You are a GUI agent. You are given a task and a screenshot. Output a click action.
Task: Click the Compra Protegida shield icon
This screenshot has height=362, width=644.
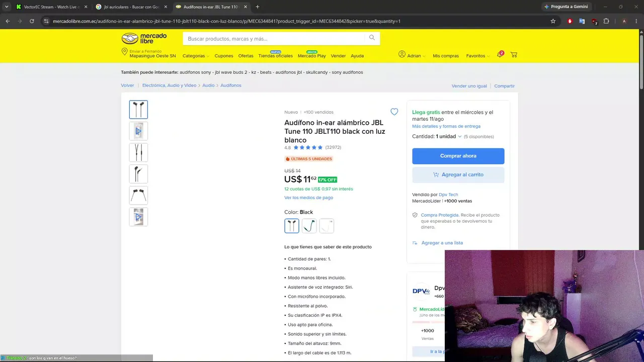415,215
